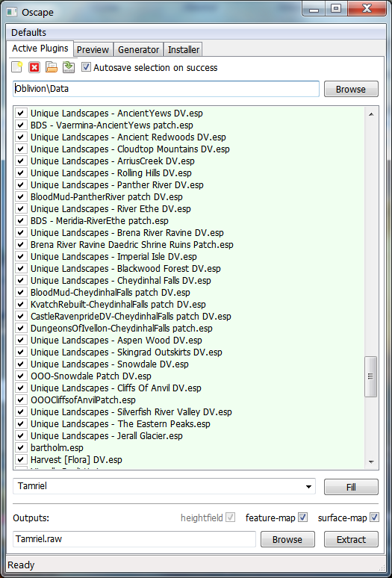Click the Oscape app icon in the title bar

[12, 12]
